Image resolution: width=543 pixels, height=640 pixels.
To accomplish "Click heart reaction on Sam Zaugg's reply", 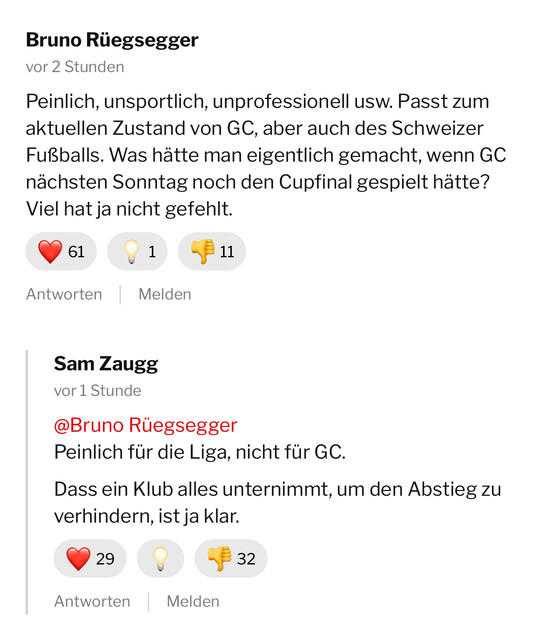I will click(x=90, y=558).
